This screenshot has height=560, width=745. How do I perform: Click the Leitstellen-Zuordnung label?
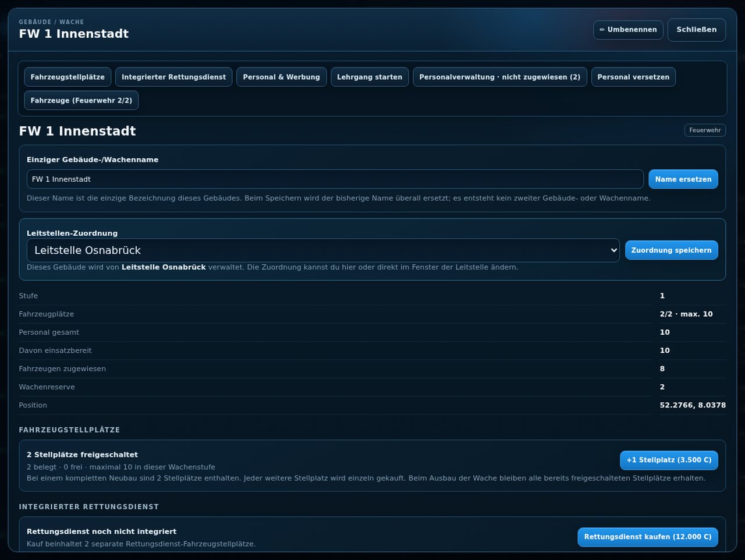tap(72, 233)
